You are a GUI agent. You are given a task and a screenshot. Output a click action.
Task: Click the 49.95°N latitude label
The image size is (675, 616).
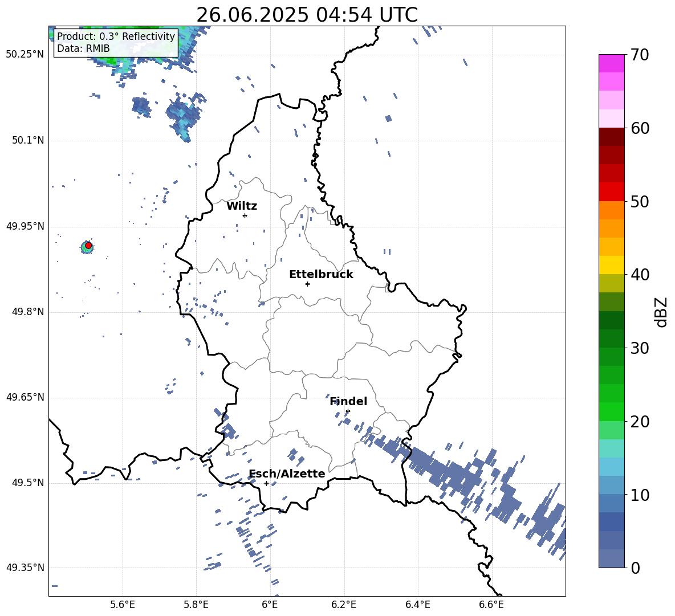coord(25,226)
